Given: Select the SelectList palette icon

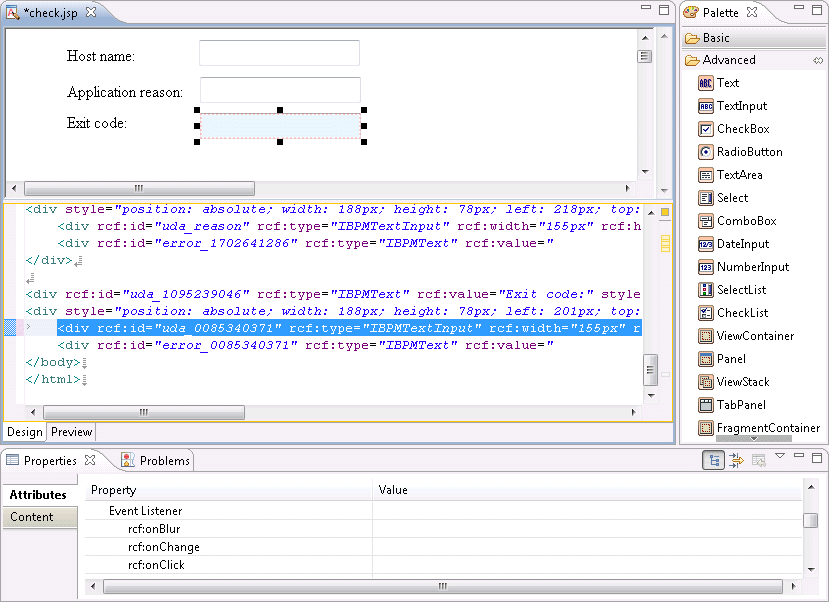Looking at the screenshot, I should (x=705, y=290).
